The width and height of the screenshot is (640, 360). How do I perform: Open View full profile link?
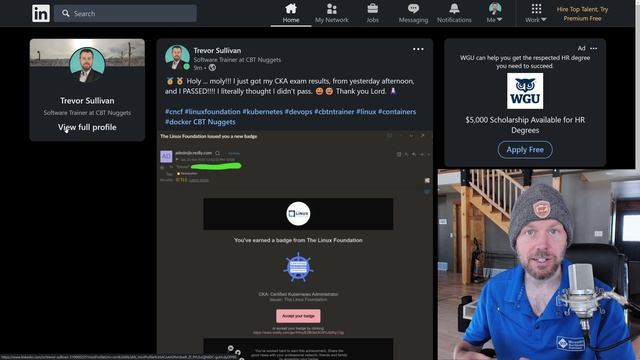coord(87,127)
